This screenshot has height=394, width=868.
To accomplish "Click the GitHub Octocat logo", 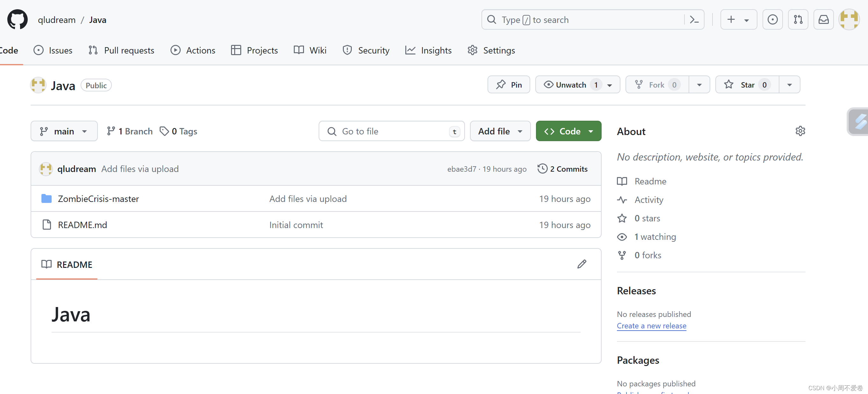I will (18, 19).
